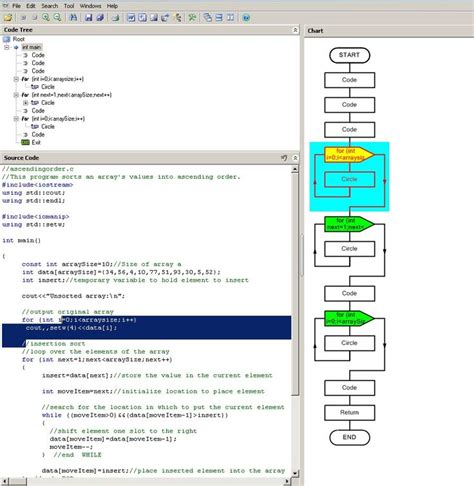The width and height of the screenshot is (474, 486).
Task: Collapse the Source Code panel chevron
Action: pyautogui.click(x=295, y=158)
